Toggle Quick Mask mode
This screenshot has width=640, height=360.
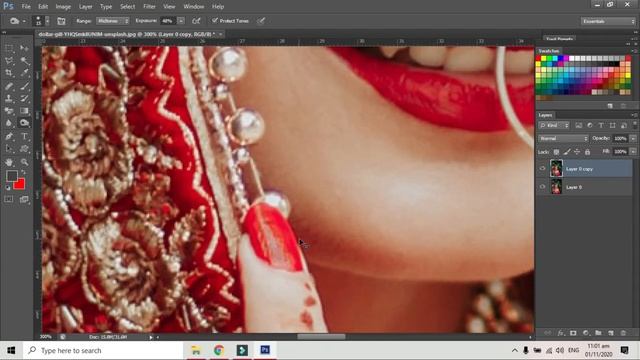[x=9, y=199]
